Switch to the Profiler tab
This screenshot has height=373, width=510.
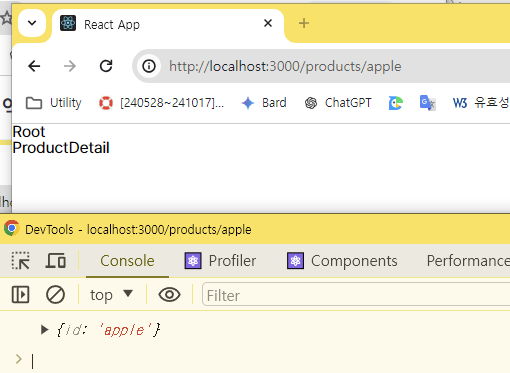(220, 261)
